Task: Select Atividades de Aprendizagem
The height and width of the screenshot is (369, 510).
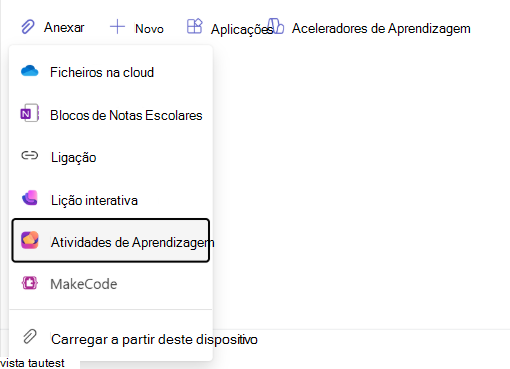Action: (111, 240)
